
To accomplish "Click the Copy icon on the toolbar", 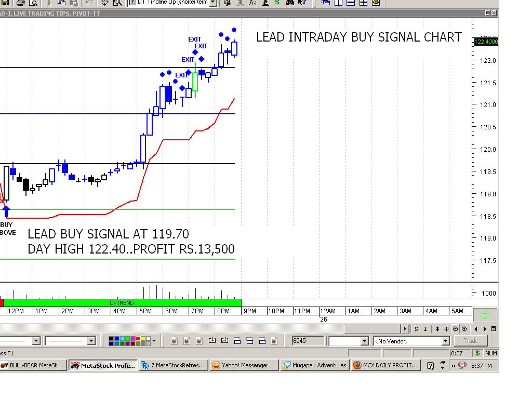I will 61,3.
